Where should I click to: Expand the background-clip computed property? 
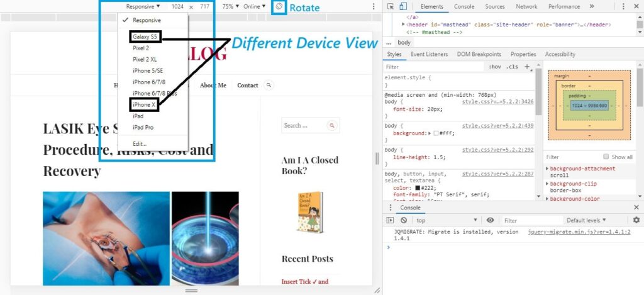pos(547,184)
